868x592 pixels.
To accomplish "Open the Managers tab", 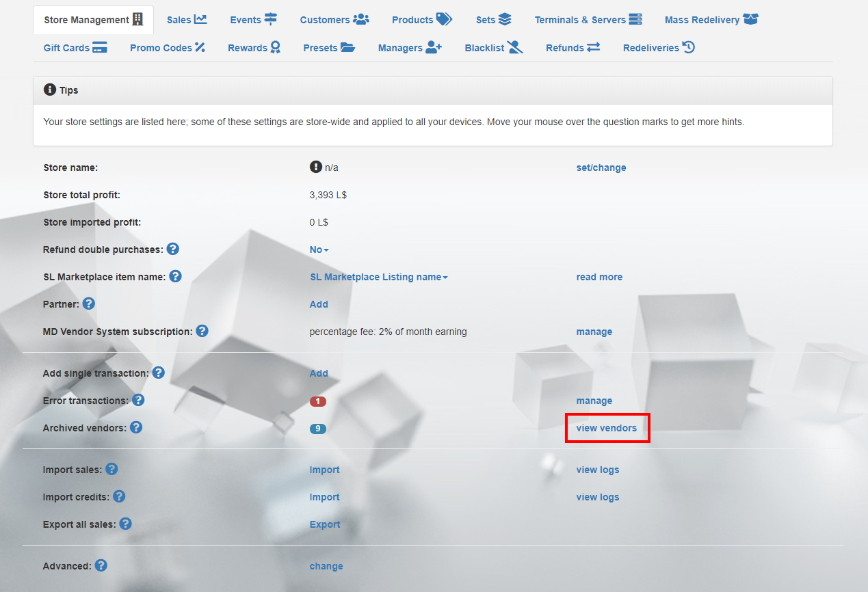I will 410,48.
